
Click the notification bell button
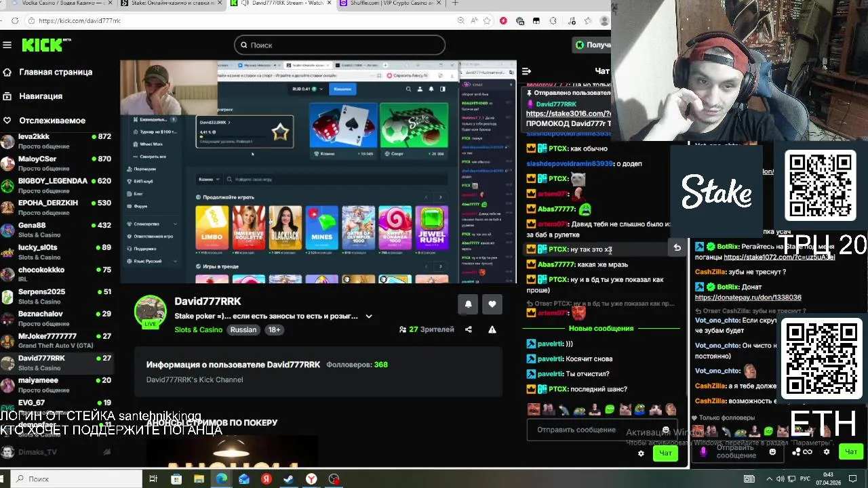point(468,304)
